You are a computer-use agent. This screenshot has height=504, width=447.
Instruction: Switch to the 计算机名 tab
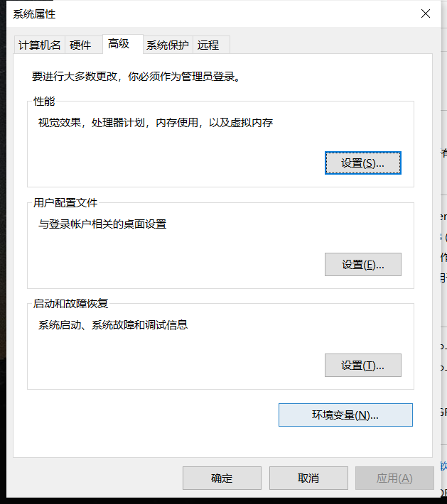[40, 45]
